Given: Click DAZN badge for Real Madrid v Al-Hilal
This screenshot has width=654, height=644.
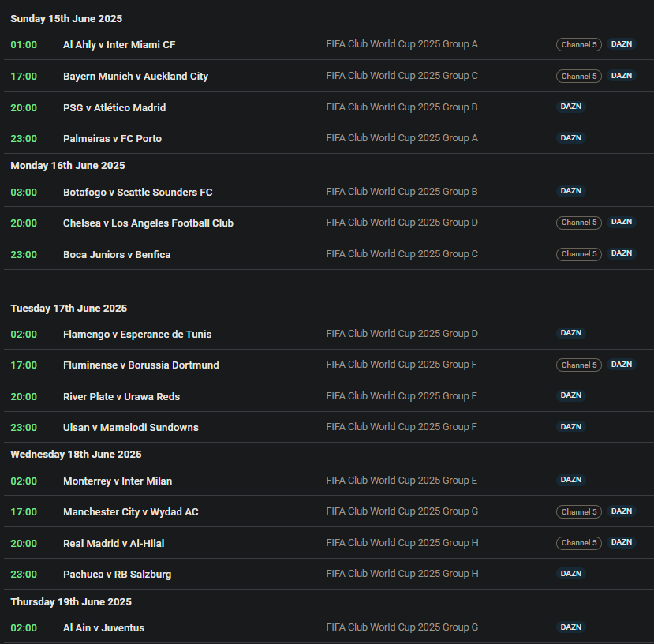Looking at the screenshot, I should 621,542.
